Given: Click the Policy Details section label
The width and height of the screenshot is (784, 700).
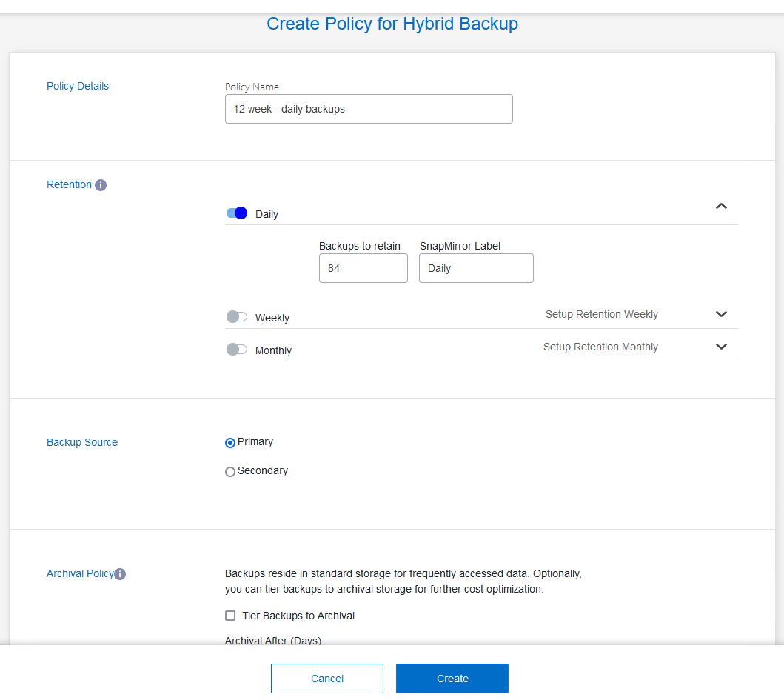Looking at the screenshot, I should (78, 86).
